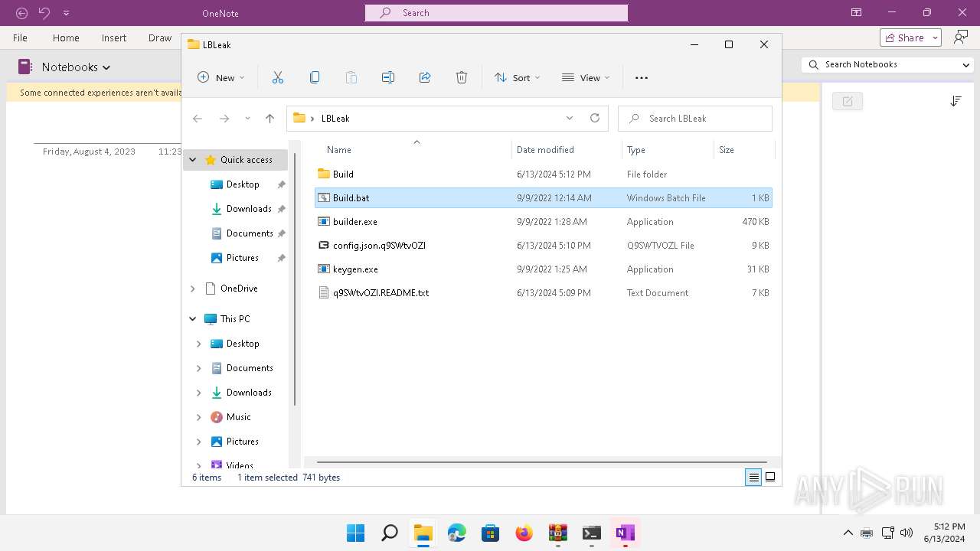980x551 pixels.
Task: Select config.json.q9SWtvOZI file
Action: (x=544, y=245)
